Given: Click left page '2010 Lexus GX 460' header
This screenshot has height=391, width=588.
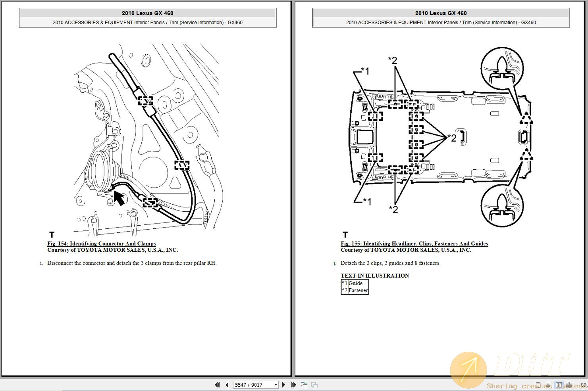Looking at the screenshot, I should tap(148, 13).
